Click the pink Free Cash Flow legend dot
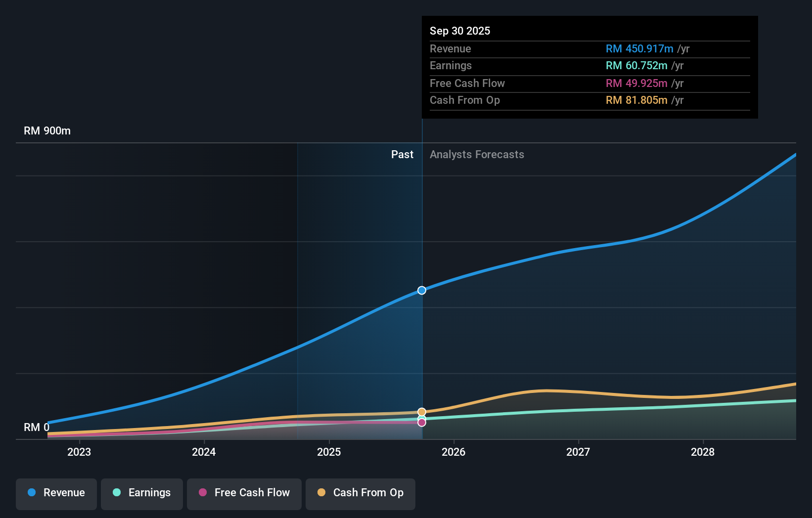Screen dimensions: 812x518 pos(204,492)
